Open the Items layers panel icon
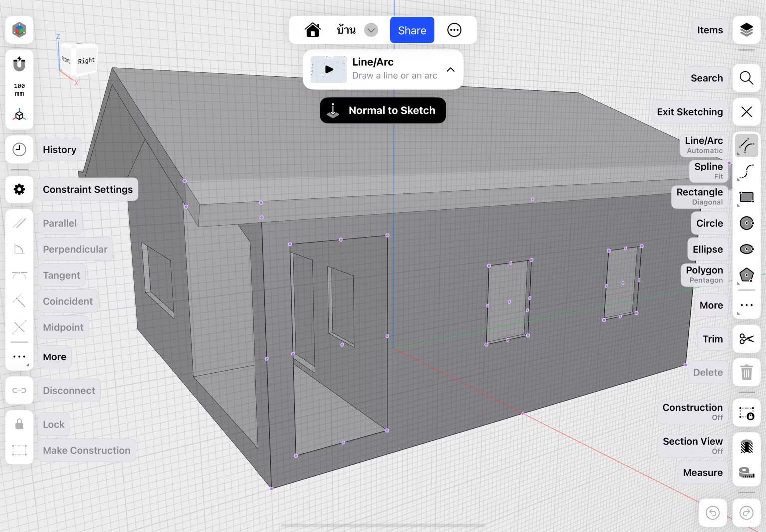766x532 pixels. pos(746,30)
